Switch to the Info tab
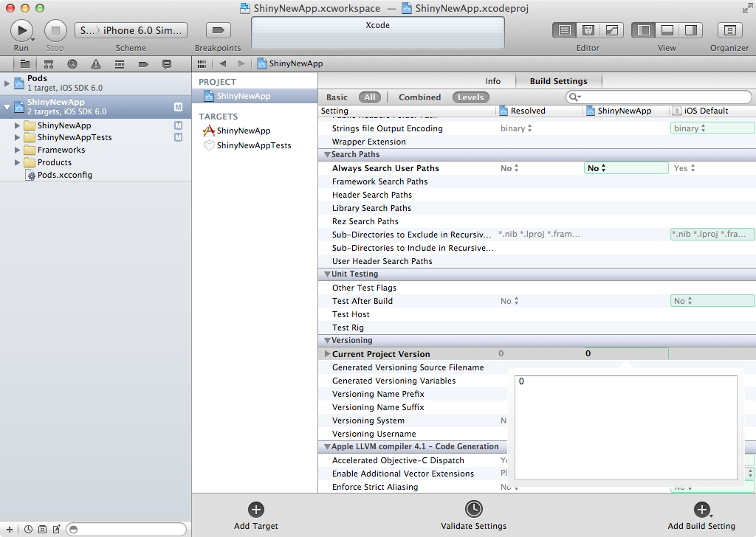 click(492, 81)
